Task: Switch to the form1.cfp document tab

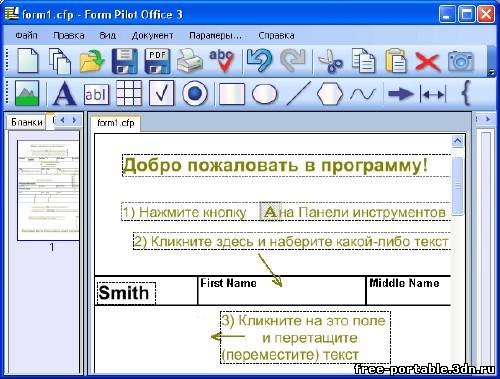Action: (116, 123)
